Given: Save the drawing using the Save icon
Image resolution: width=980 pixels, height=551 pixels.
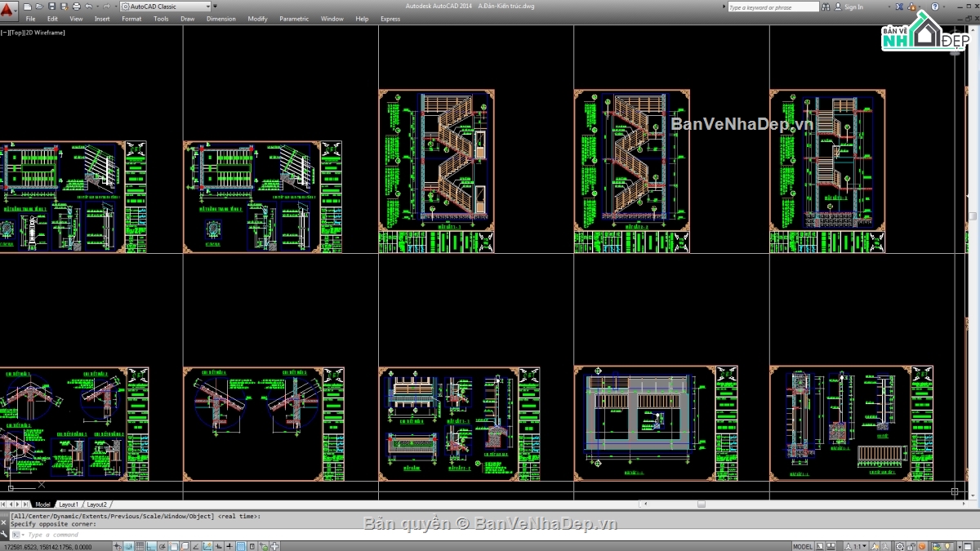Looking at the screenshot, I should coord(51,7).
